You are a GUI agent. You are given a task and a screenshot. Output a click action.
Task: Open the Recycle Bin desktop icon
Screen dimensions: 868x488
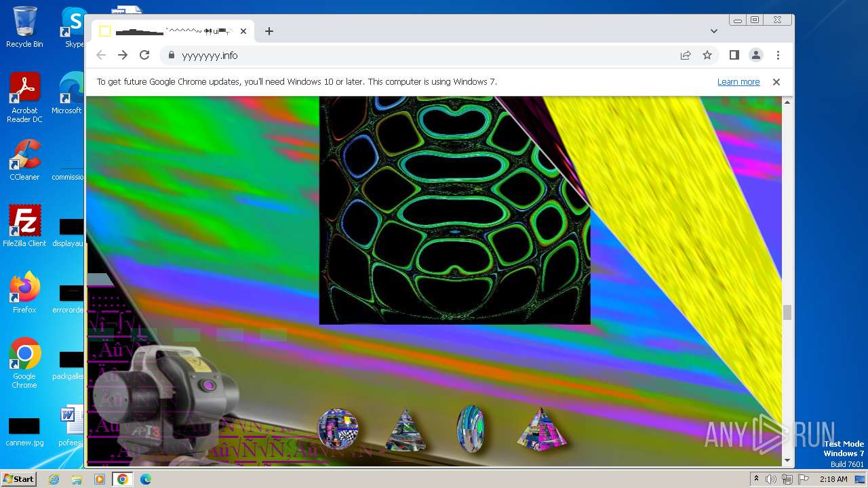click(x=24, y=27)
